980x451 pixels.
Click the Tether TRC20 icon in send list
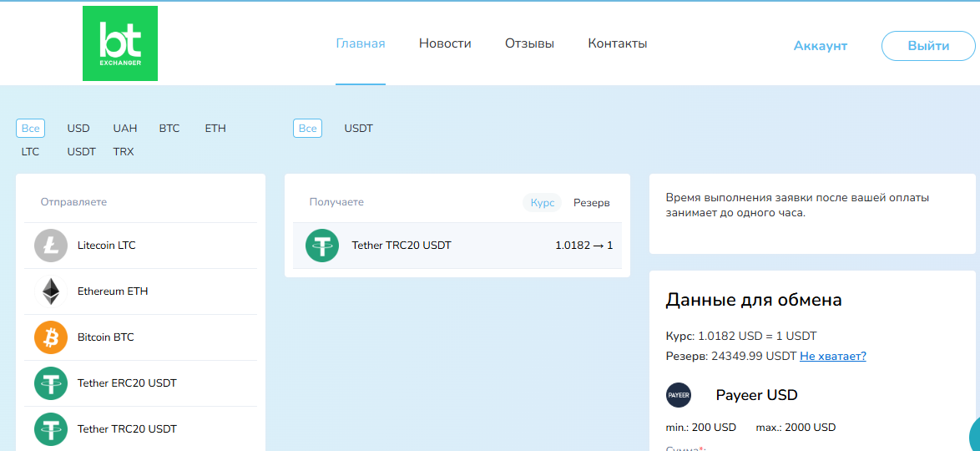pos(51,429)
